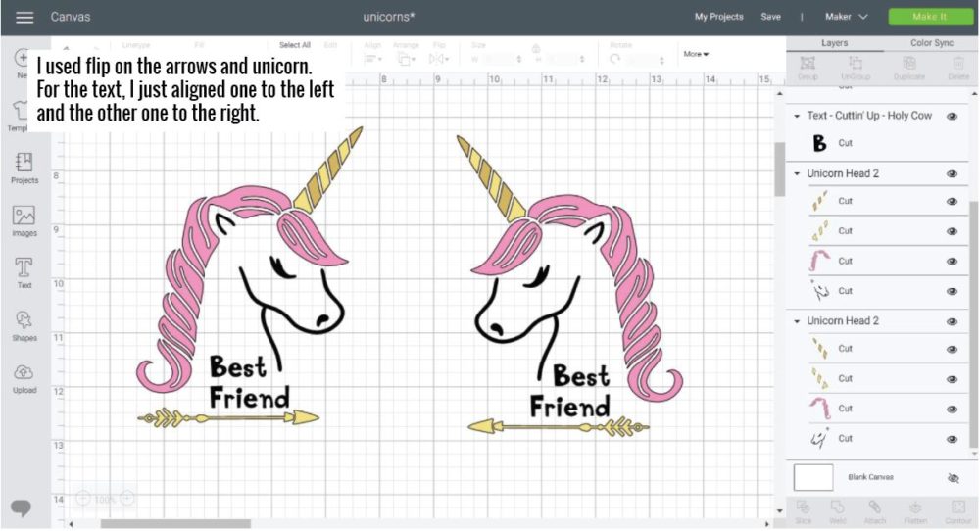Toggle visibility of first Unicorn Head 2 group
Image resolution: width=980 pixels, height=531 pixels.
[952, 173]
